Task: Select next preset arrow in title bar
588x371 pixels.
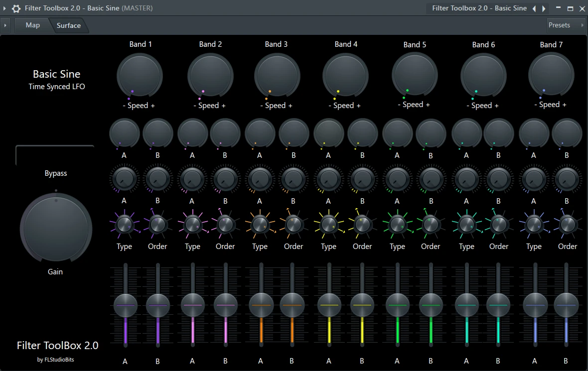Action: [543, 8]
